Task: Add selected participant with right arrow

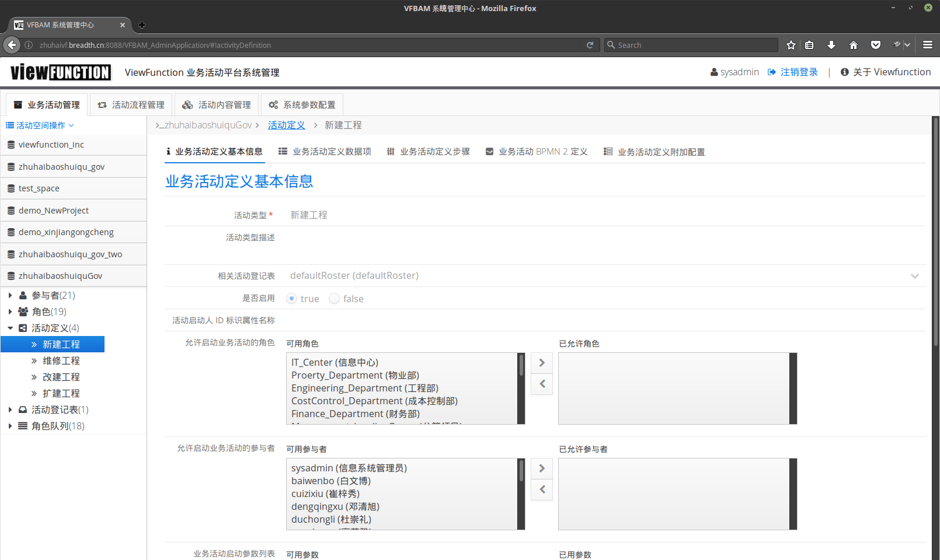Action: (542, 468)
